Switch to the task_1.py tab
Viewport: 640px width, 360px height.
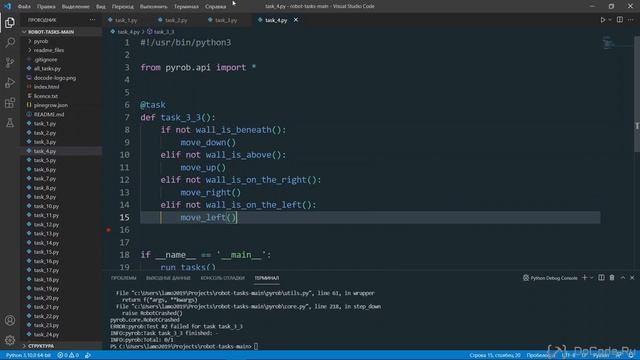(126, 20)
